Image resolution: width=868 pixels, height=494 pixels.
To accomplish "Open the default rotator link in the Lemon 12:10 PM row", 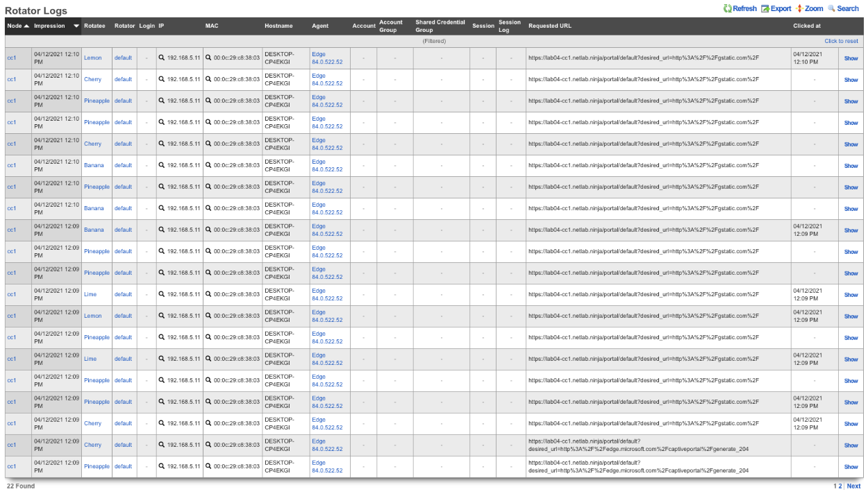I will (123, 58).
